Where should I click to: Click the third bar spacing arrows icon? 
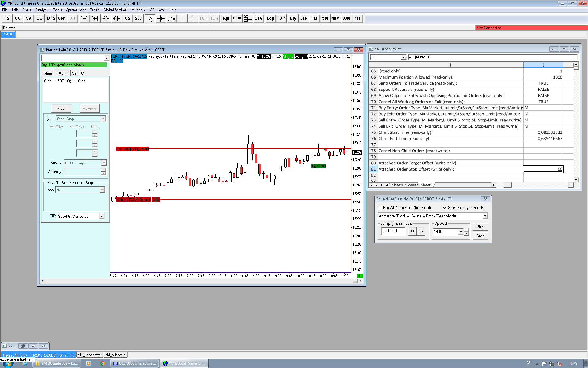[x=106, y=18]
